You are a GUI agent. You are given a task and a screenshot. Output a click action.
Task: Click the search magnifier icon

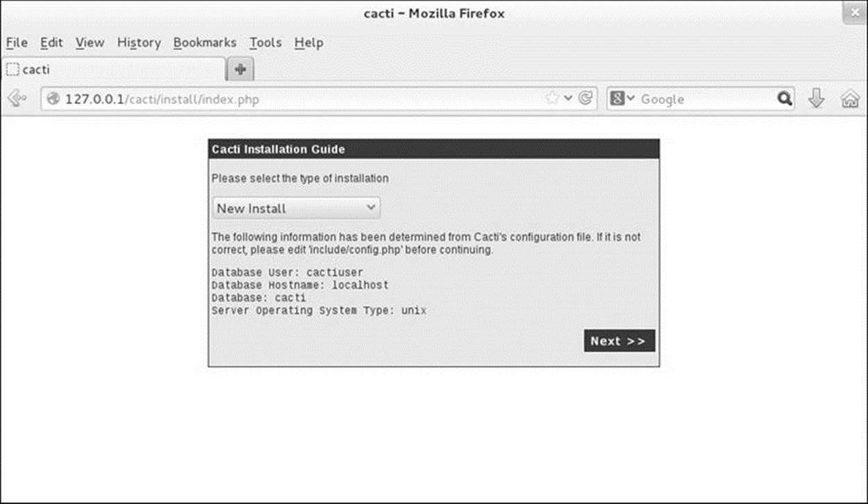(785, 99)
